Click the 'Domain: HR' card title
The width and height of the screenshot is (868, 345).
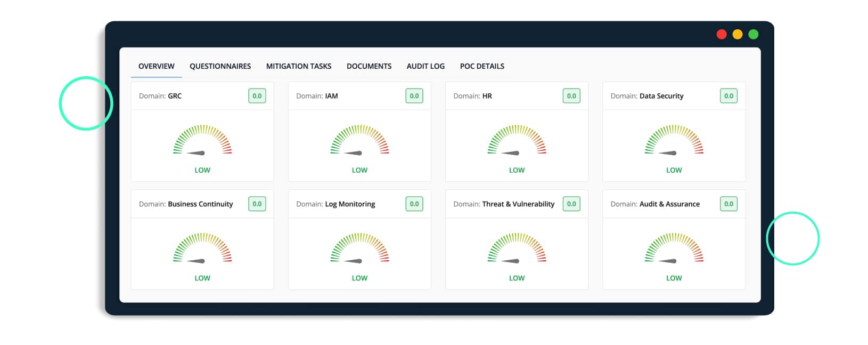(x=472, y=96)
